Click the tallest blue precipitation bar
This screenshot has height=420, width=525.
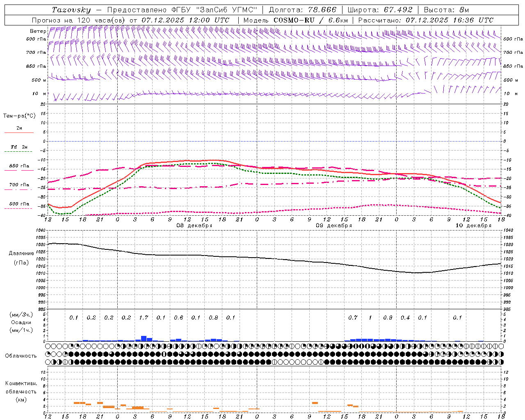(x=144, y=339)
